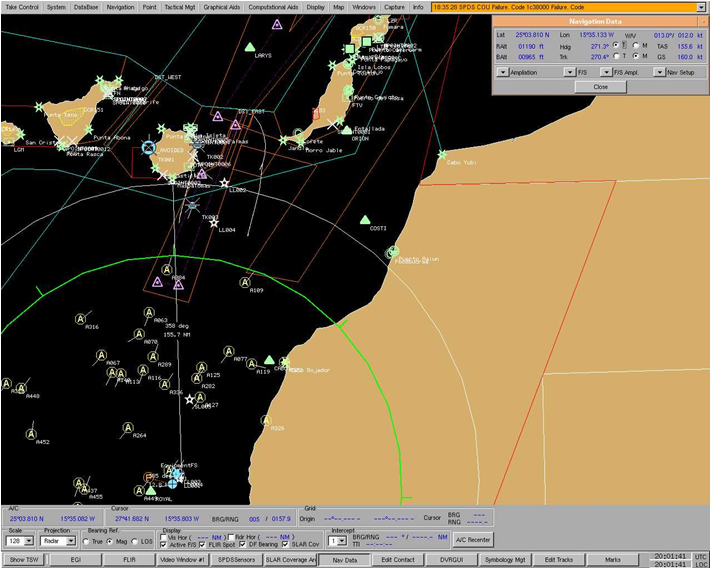The width and height of the screenshot is (711, 569).
Task: Click the Show TSW button
Action: [x=24, y=559]
